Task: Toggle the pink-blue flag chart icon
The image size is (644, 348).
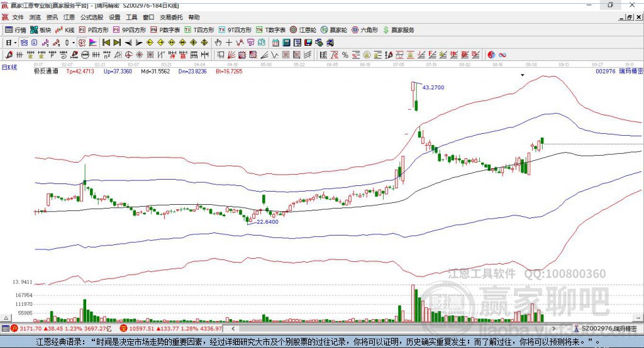Action: tap(93, 43)
